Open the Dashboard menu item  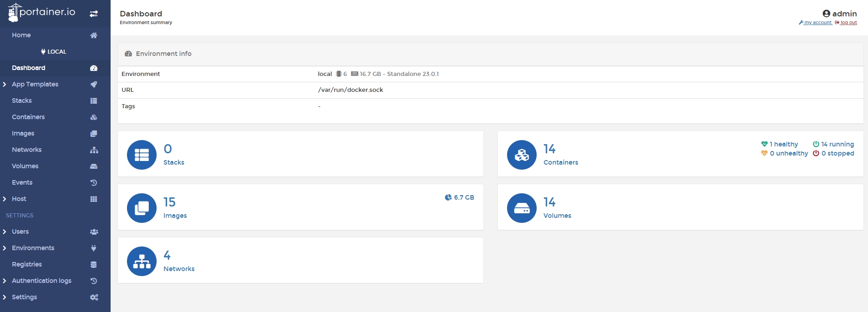pyautogui.click(x=29, y=68)
